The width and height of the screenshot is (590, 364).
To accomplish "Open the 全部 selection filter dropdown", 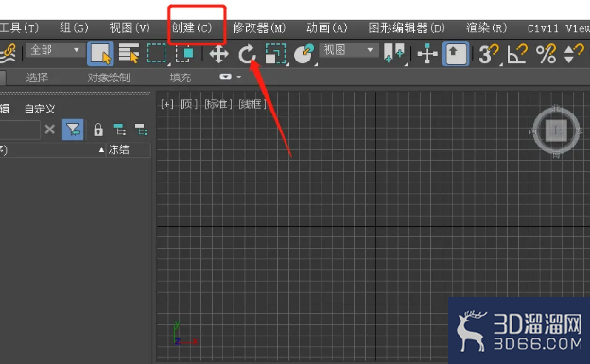I will pos(55,50).
